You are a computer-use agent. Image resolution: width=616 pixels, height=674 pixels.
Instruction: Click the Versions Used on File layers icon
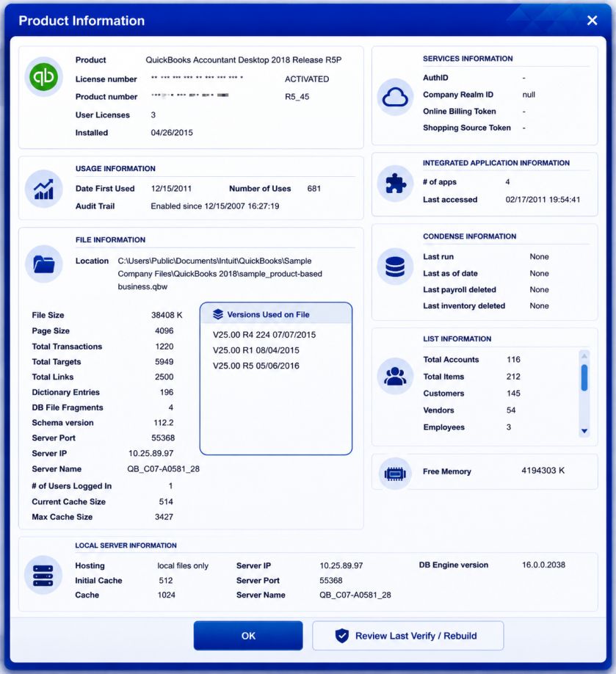coord(218,315)
